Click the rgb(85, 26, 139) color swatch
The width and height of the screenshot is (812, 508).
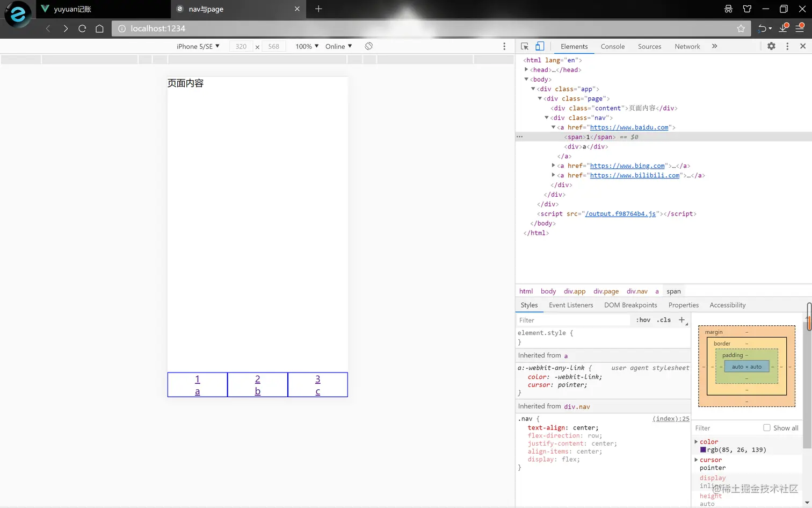(703, 450)
